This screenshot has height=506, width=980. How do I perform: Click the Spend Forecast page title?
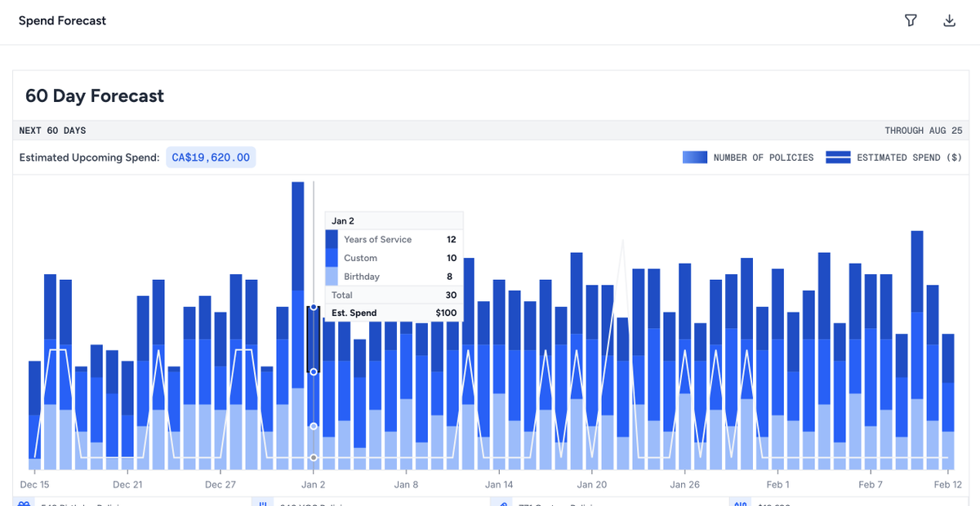(x=62, y=20)
